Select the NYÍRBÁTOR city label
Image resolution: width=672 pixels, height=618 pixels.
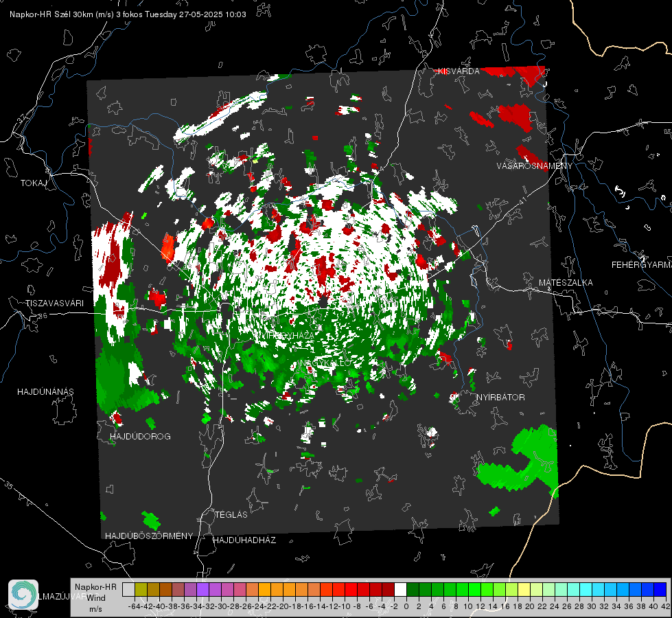coord(500,398)
